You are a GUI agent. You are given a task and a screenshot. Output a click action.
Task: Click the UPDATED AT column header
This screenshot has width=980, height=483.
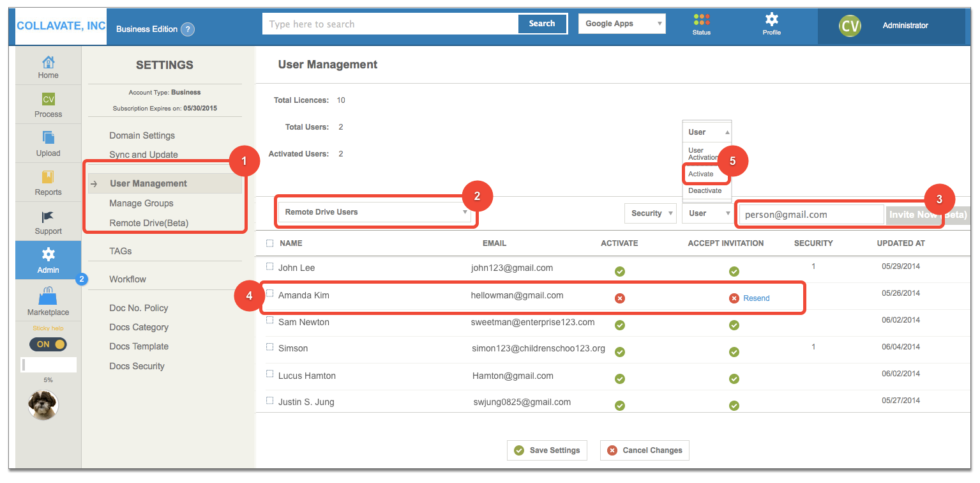[x=901, y=243]
